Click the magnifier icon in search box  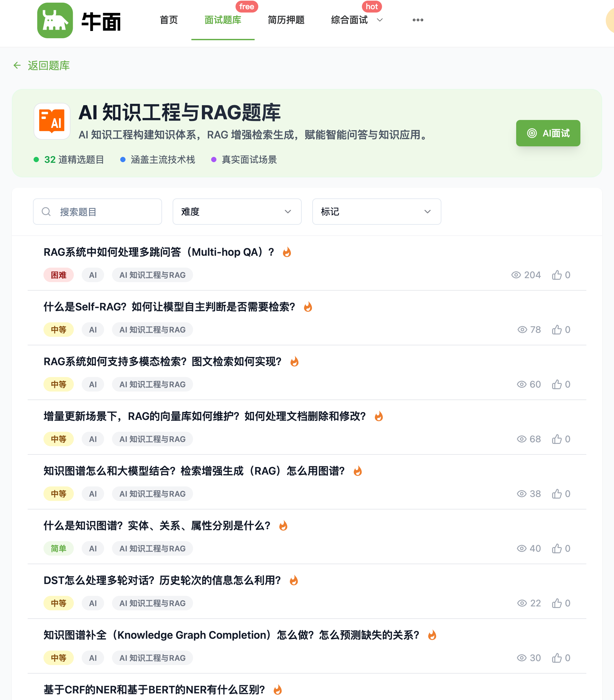46,212
